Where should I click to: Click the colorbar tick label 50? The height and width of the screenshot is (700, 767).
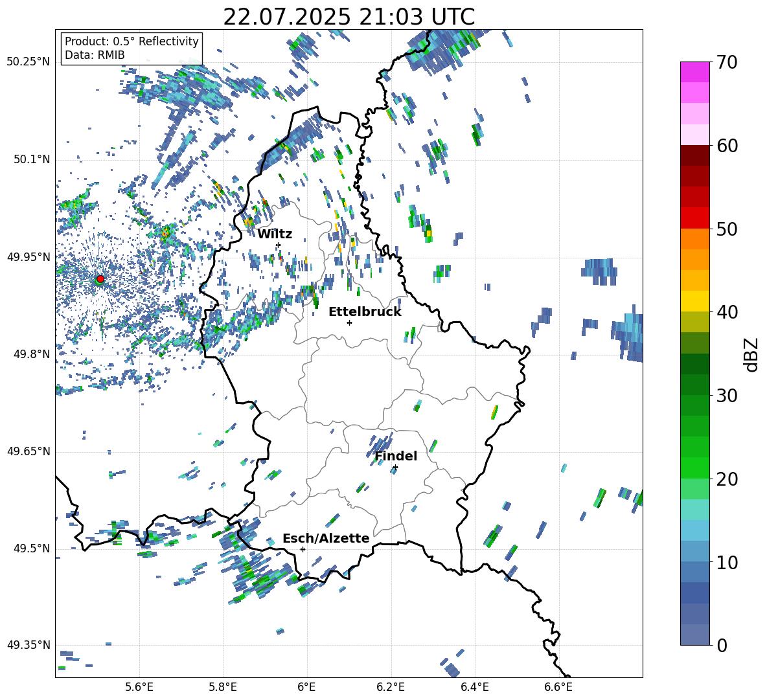[x=727, y=229]
